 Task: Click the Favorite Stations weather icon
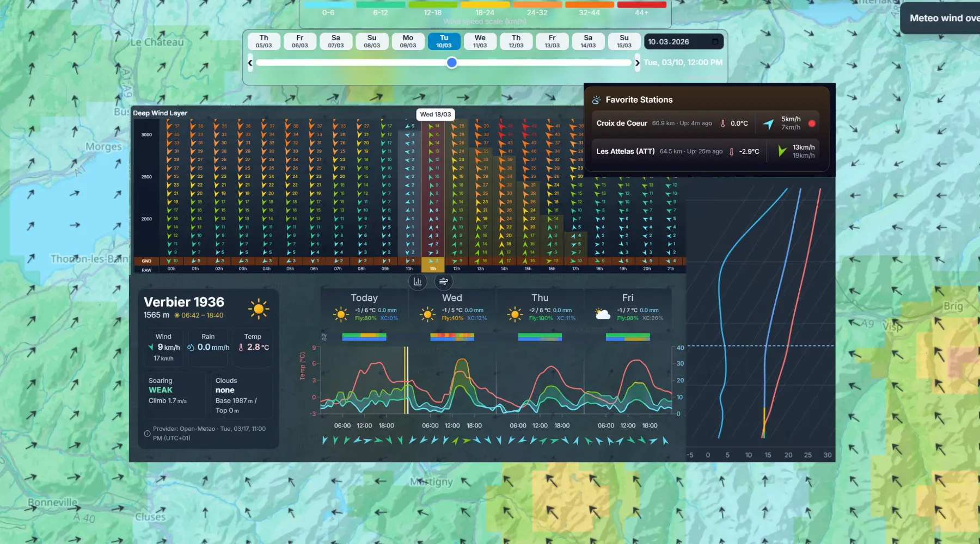(597, 100)
